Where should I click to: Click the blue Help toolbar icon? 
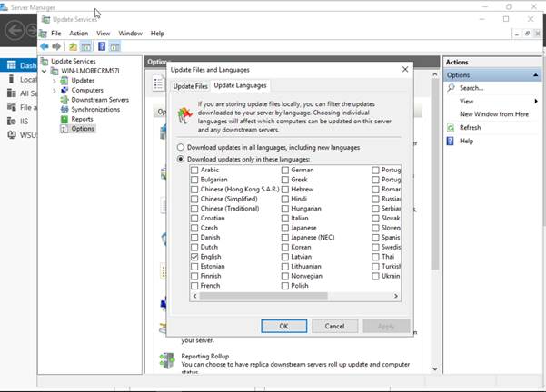tap(101, 46)
